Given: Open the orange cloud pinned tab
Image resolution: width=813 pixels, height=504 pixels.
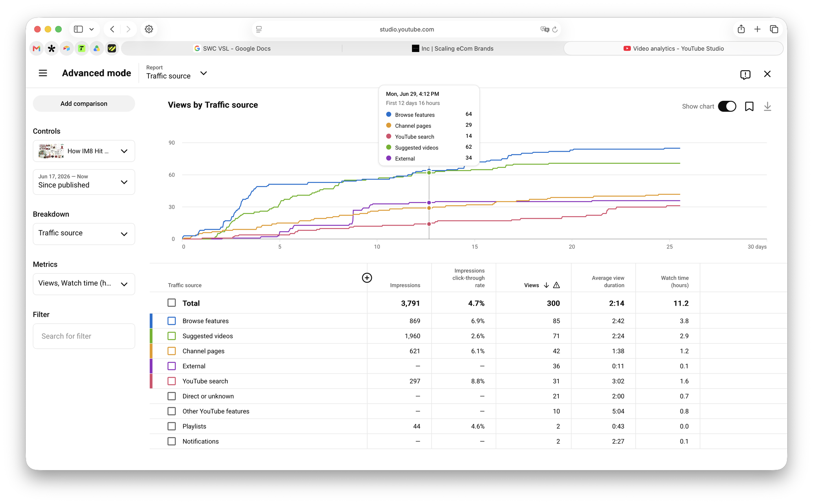Looking at the screenshot, I should (67, 48).
